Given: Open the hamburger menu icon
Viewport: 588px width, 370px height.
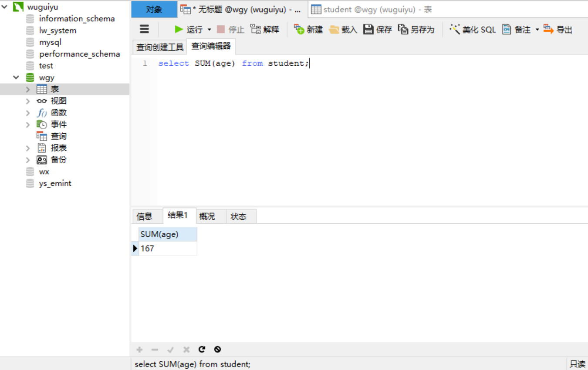Looking at the screenshot, I should pos(144,29).
